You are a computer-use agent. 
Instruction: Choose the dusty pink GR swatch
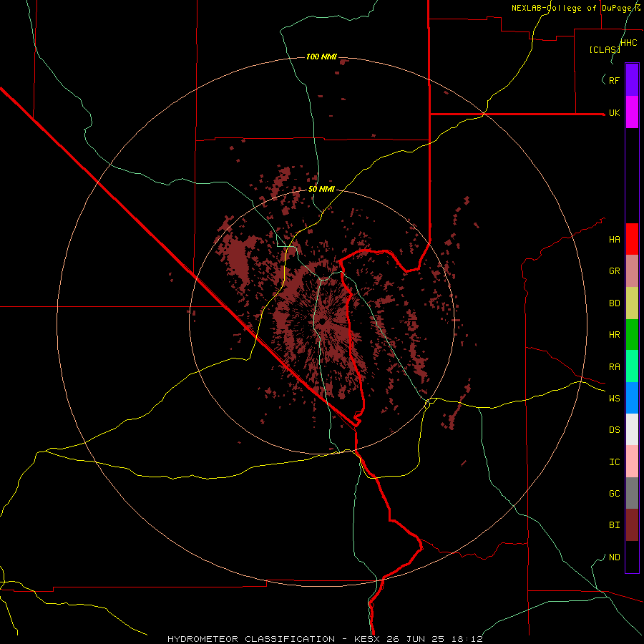(632, 271)
